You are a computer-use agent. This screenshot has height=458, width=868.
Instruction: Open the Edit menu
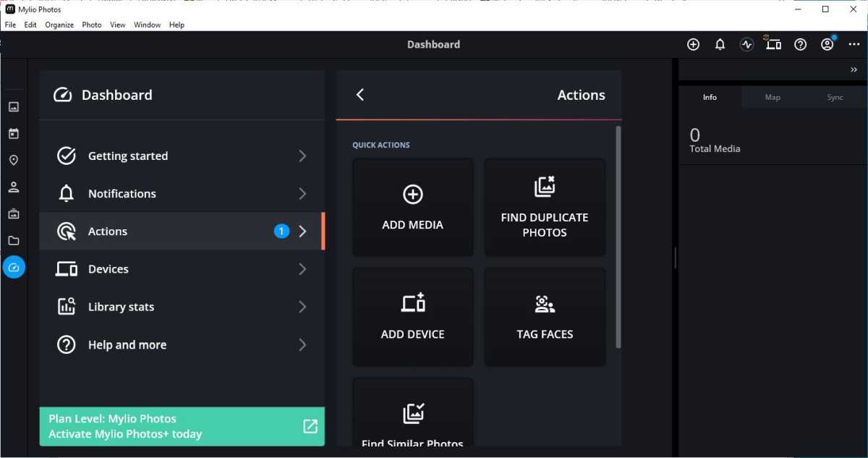pyautogui.click(x=30, y=25)
